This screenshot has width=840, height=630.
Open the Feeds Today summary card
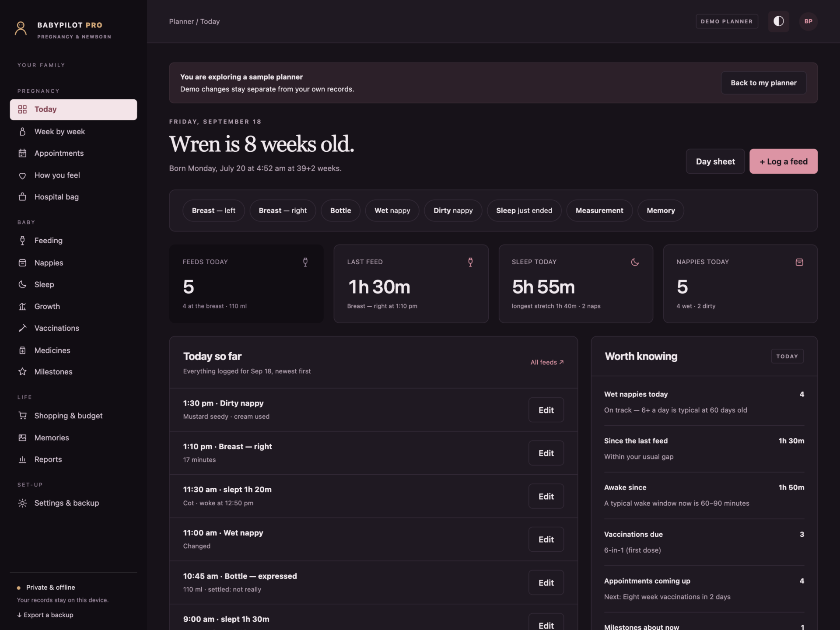tap(246, 283)
